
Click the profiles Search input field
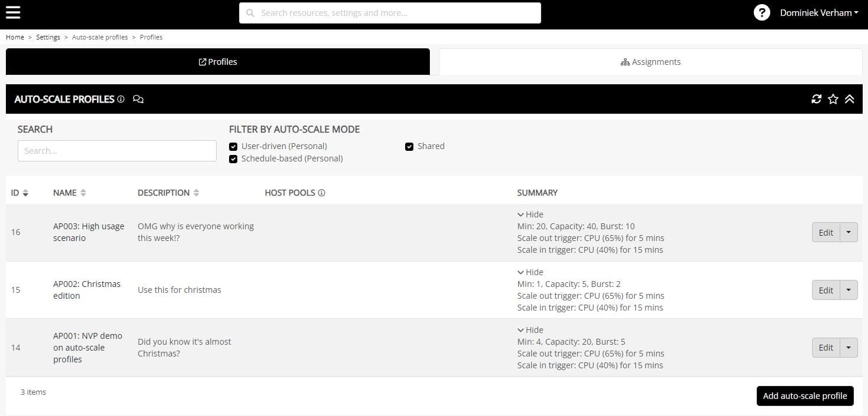click(x=117, y=151)
